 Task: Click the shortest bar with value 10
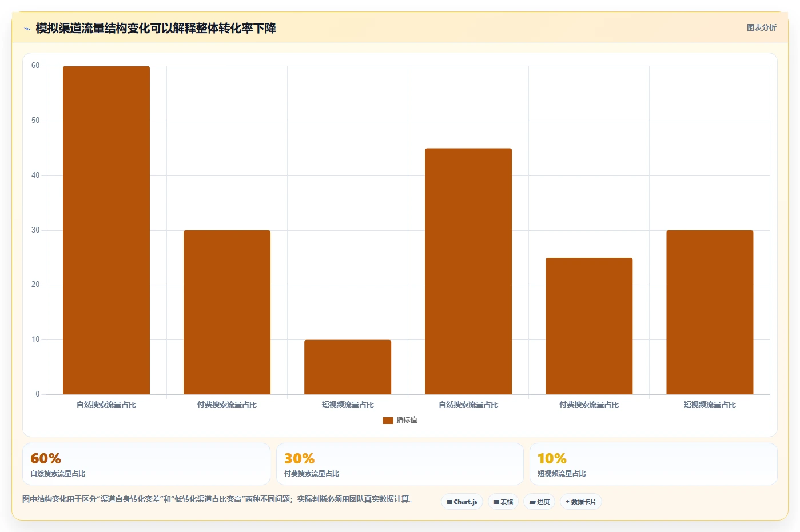(348, 367)
